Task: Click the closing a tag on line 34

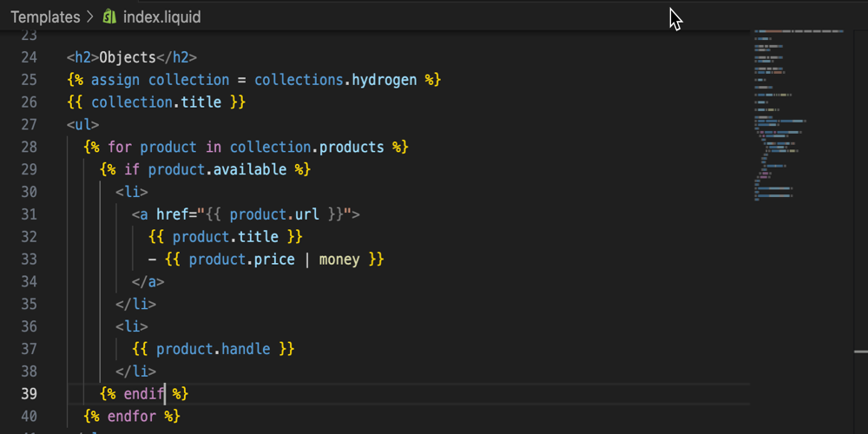Action: point(148,282)
